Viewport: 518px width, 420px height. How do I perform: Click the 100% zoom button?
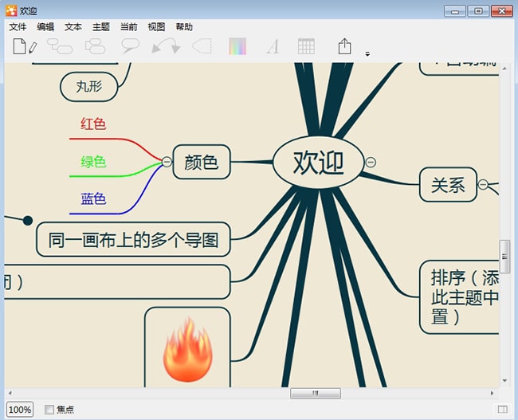20,410
